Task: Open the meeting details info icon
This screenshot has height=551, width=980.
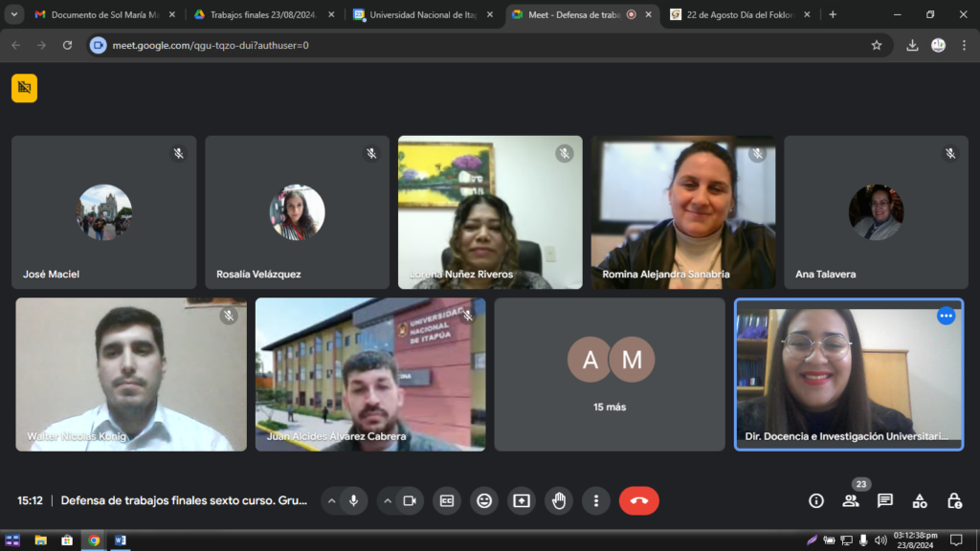Action: tap(816, 500)
